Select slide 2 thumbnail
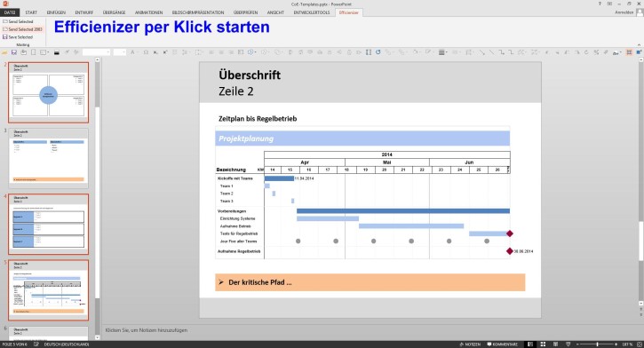 click(x=49, y=92)
